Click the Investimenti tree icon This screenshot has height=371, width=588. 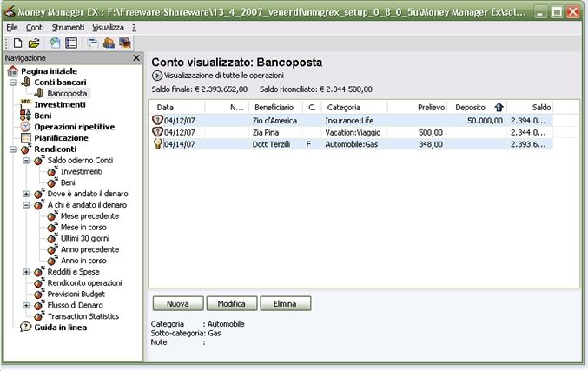(25, 104)
